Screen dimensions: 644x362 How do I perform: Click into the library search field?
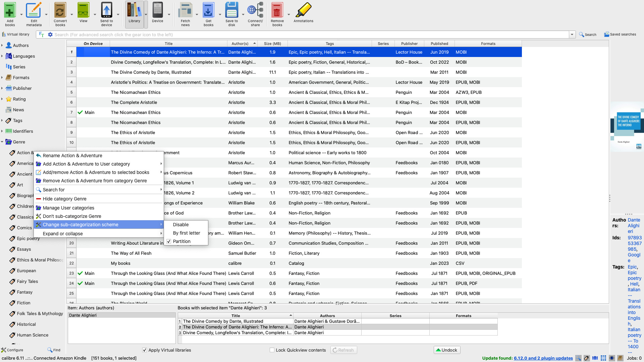pos(302,35)
